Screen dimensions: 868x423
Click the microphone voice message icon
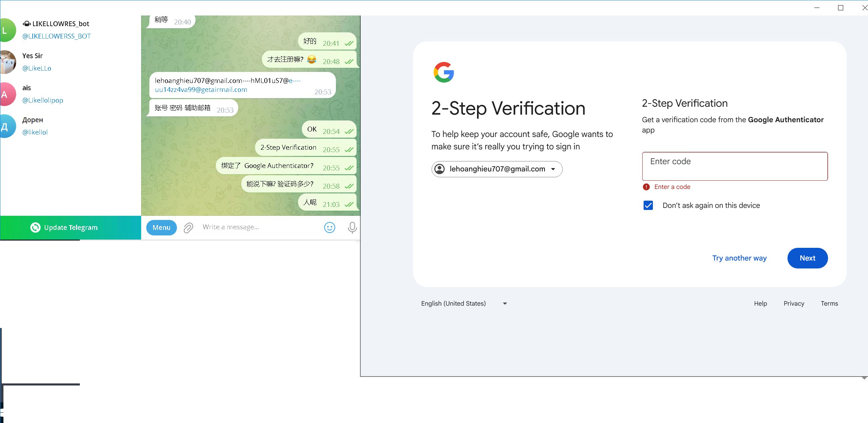[352, 228]
